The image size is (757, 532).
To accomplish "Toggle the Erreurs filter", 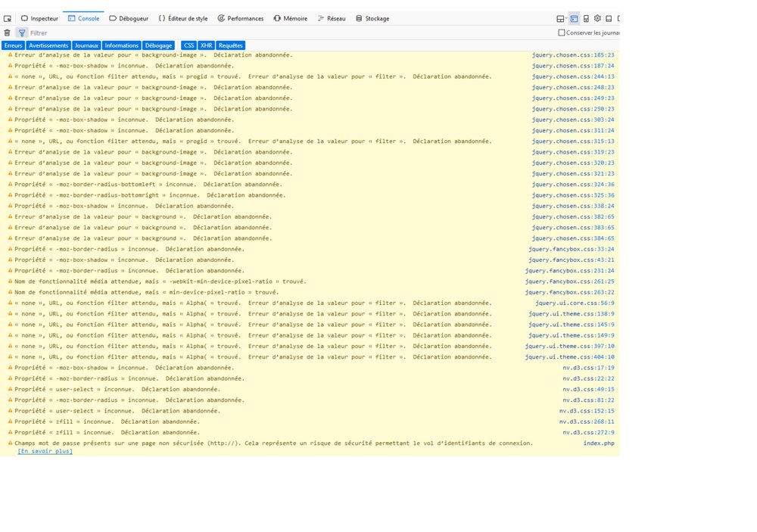I will pos(14,45).
